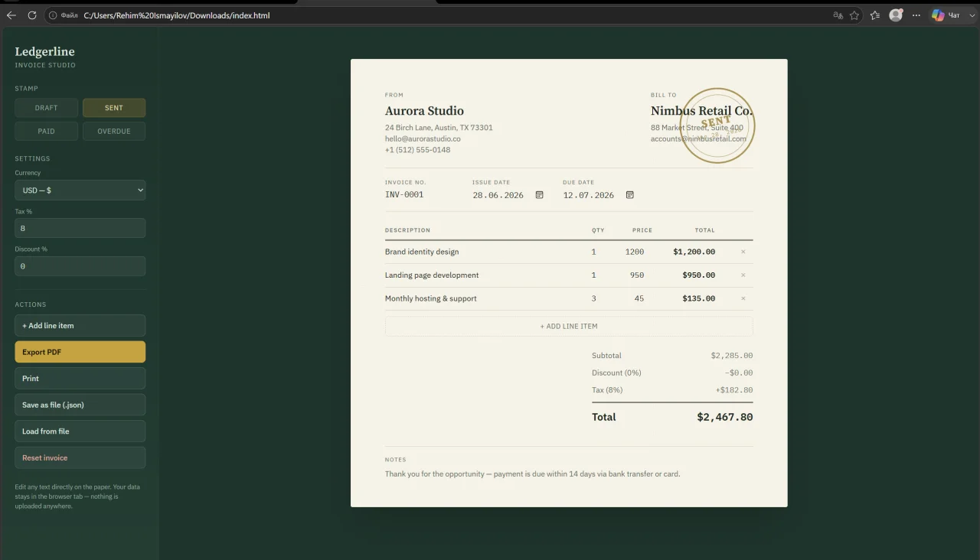This screenshot has height=560, width=980.
Task: Click Save as file (.json)
Action: click(80, 405)
